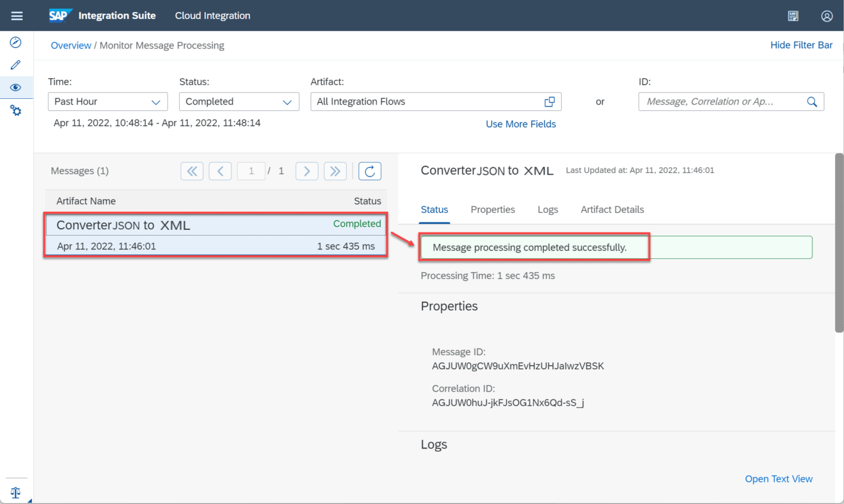This screenshot has height=504, width=844.
Task: Switch to the Properties tab
Action: click(x=493, y=209)
